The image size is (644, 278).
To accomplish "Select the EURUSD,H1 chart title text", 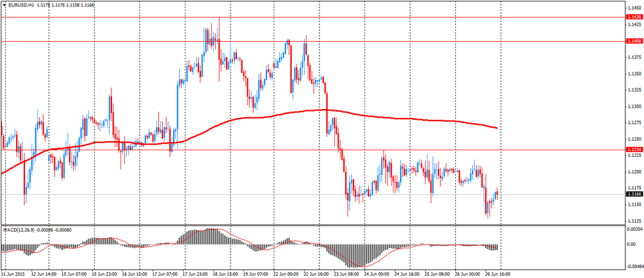I will 17,5.
